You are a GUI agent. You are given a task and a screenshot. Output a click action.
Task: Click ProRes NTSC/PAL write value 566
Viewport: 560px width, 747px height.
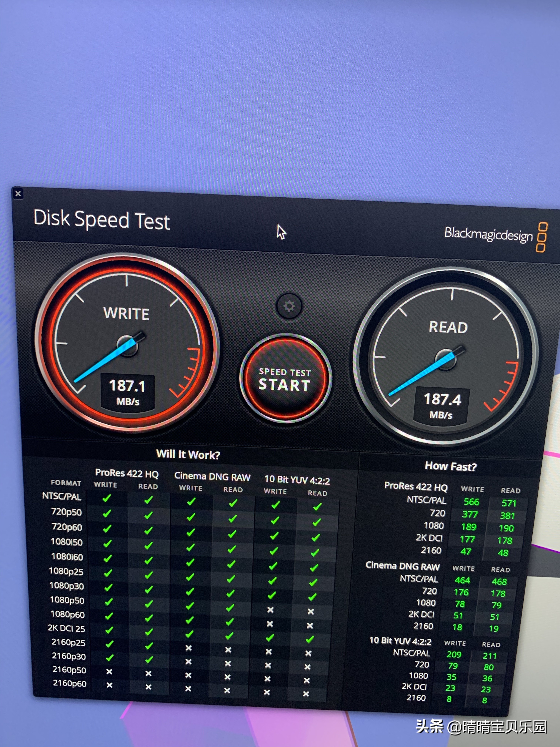[x=471, y=502]
